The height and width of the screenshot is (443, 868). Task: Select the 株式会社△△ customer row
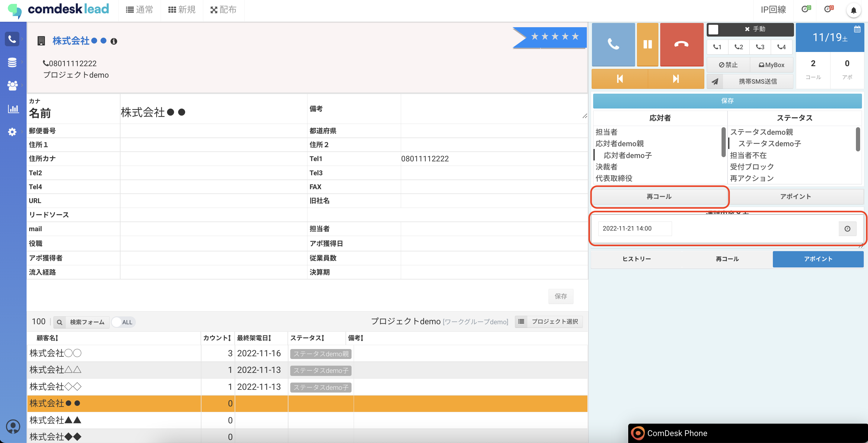(307, 370)
